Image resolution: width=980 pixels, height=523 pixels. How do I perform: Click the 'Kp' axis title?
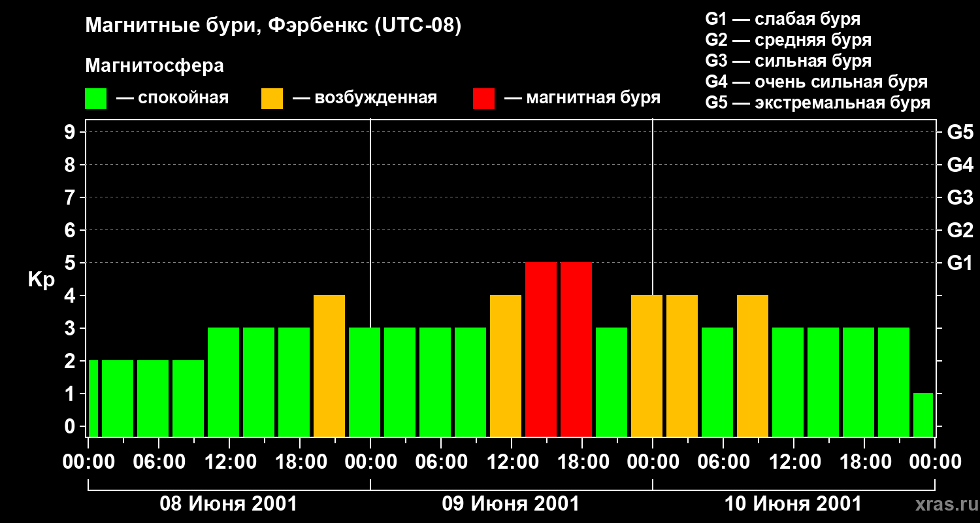point(41,279)
